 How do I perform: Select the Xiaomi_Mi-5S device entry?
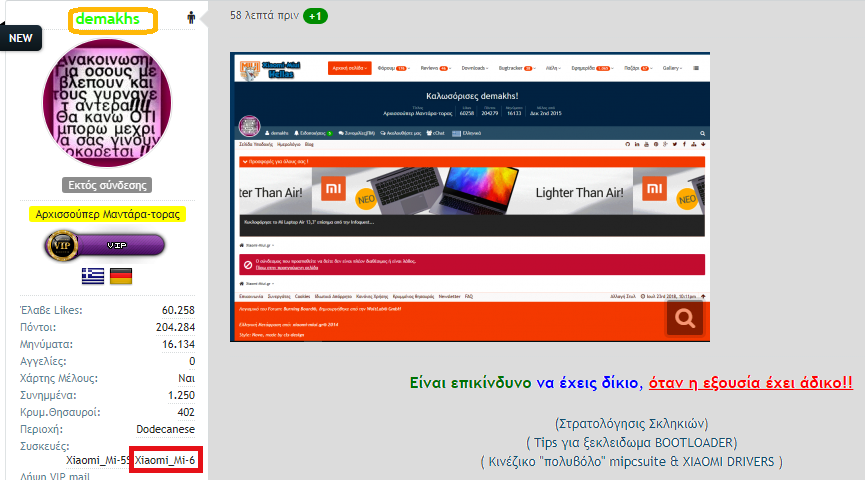click(x=98, y=460)
